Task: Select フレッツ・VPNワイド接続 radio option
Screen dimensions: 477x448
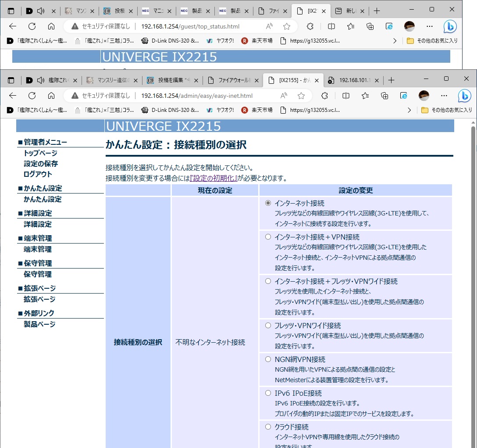Action: click(x=268, y=325)
